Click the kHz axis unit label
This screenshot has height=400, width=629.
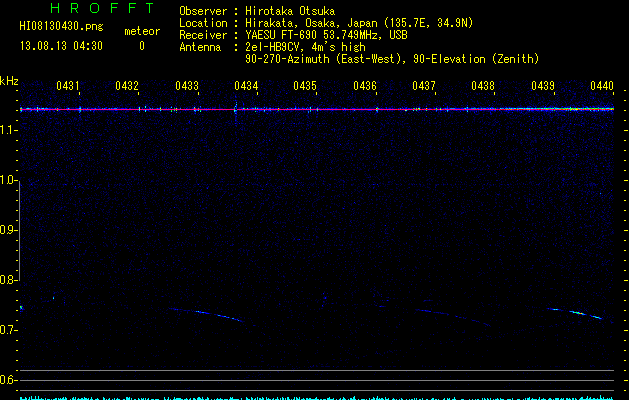point(9,81)
